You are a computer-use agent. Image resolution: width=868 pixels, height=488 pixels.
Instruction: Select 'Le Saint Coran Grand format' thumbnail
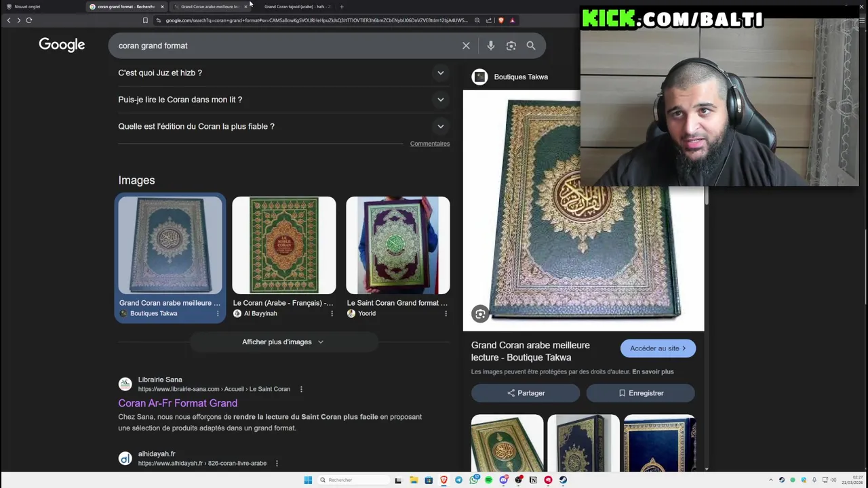tap(397, 245)
